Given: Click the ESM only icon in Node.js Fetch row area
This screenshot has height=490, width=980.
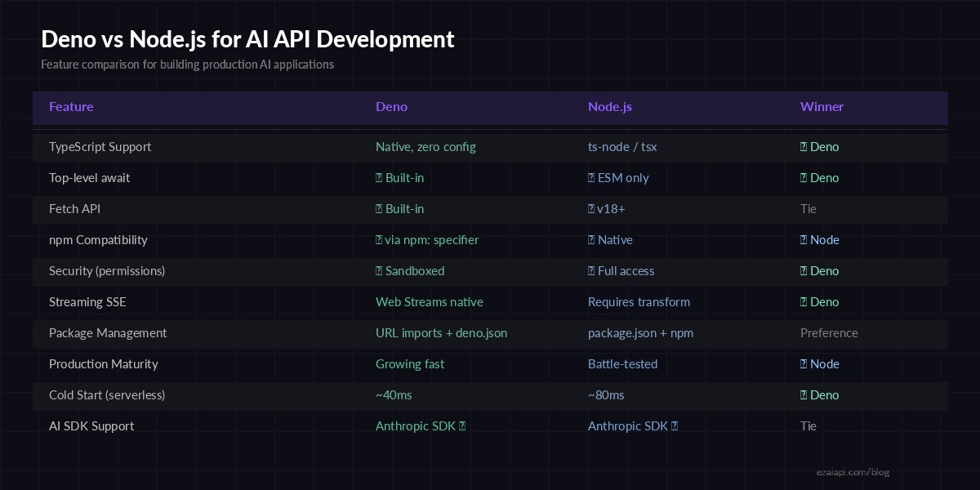Looking at the screenshot, I should point(592,177).
